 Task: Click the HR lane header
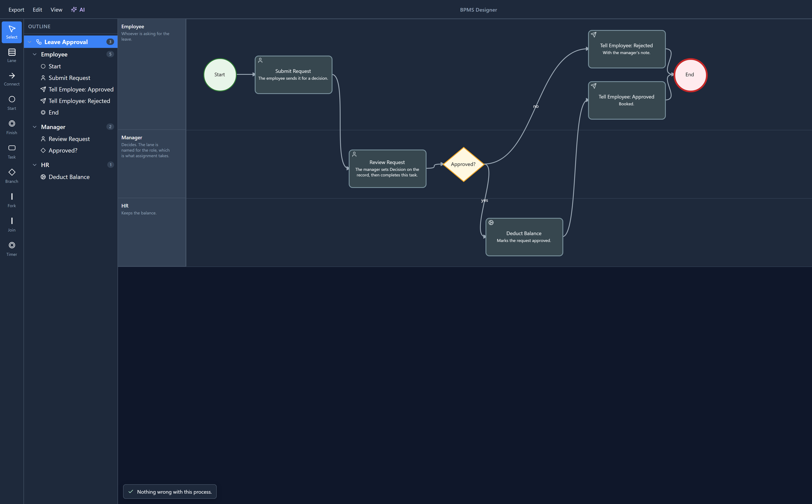coord(152,232)
